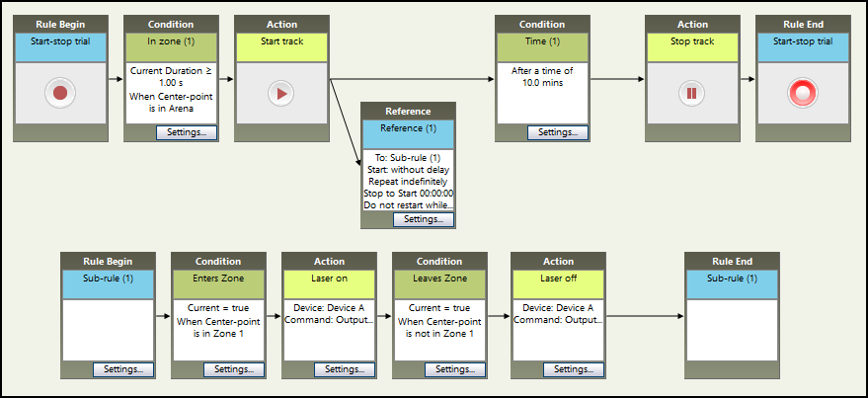The image size is (868, 398).
Task: Click 'Device: Device A' under Laser on
Action: click(x=329, y=308)
